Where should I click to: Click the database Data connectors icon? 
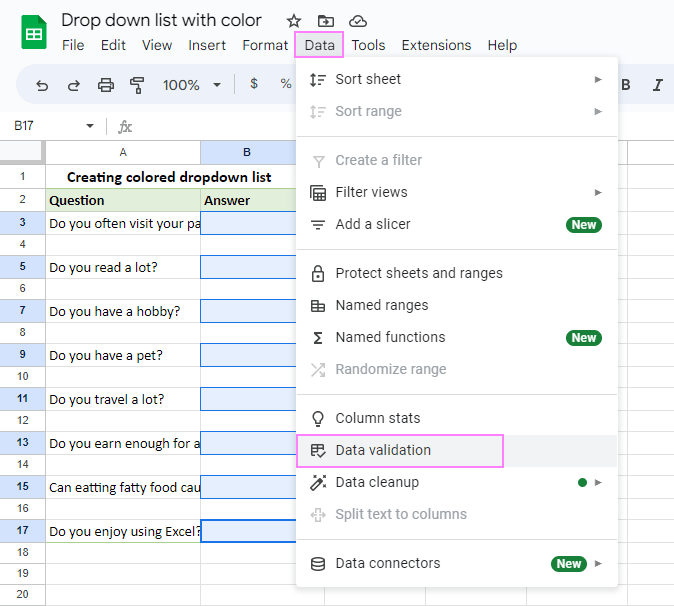point(318,563)
